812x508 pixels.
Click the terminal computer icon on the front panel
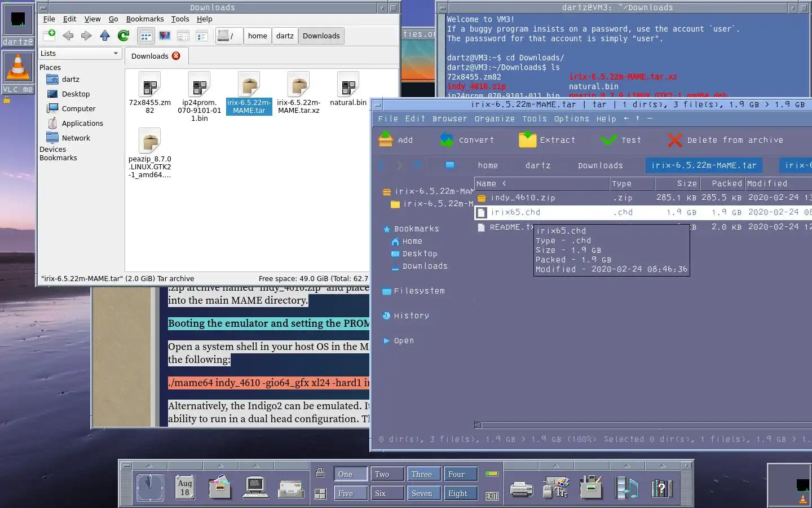pyautogui.click(x=255, y=487)
